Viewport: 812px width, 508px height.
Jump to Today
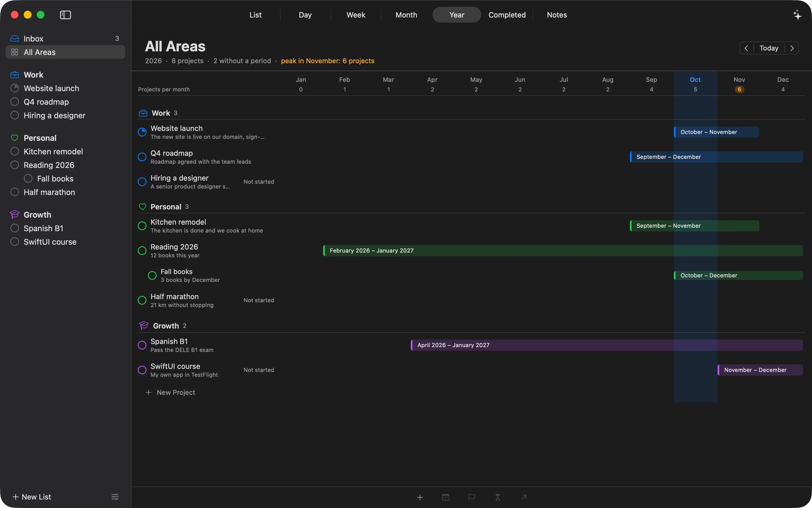click(x=769, y=48)
